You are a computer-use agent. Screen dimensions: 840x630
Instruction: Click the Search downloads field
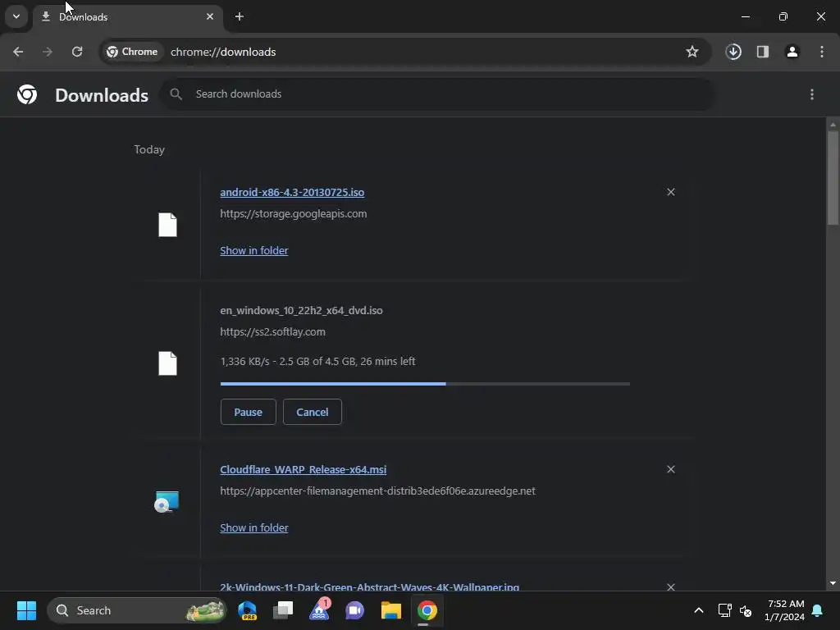[x=437, y=94]
